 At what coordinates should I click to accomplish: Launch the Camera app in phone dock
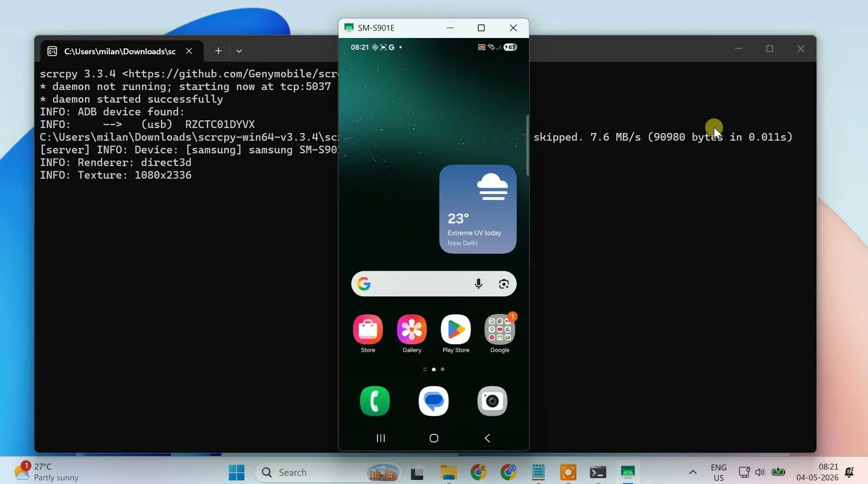click(492, 401)
